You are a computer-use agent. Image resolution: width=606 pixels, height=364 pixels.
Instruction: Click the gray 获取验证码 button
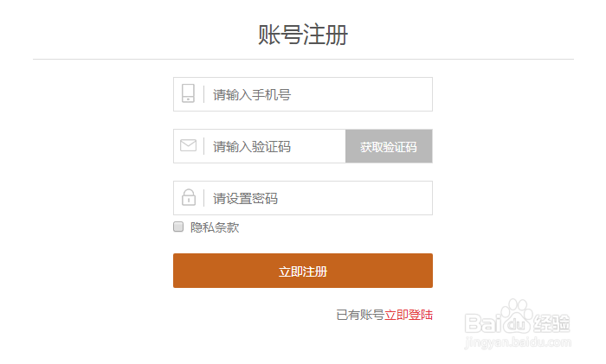tap(389, 146)
